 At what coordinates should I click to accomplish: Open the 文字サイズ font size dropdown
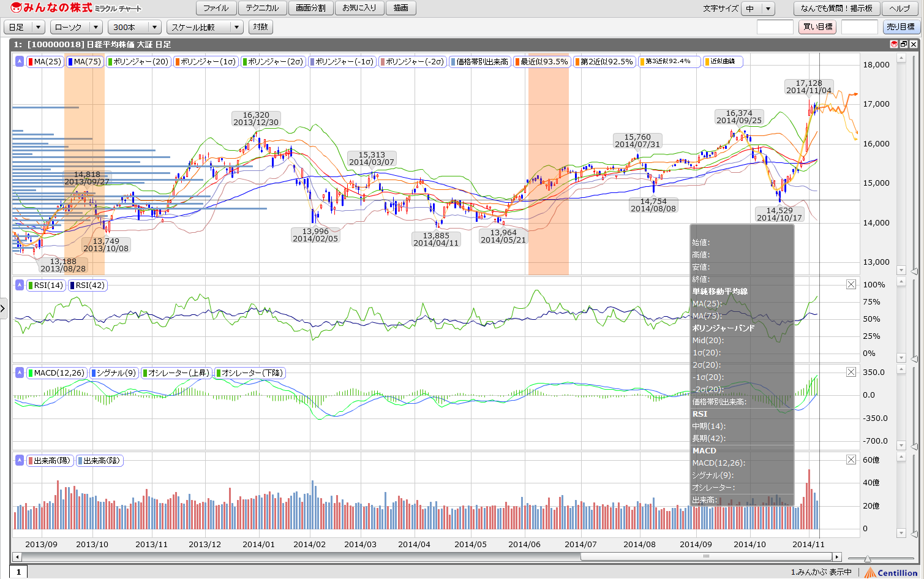(758, 9)
